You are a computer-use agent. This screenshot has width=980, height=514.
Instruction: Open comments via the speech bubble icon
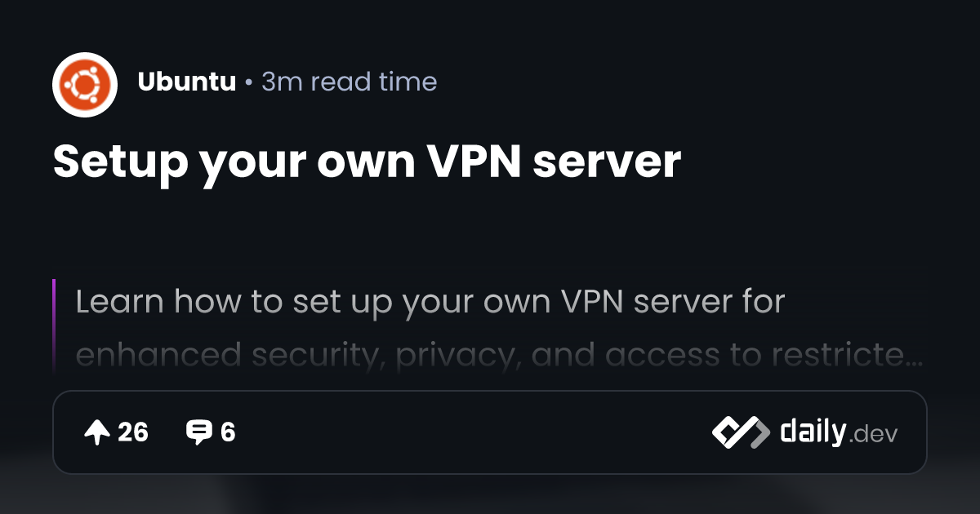coord(199,432)
